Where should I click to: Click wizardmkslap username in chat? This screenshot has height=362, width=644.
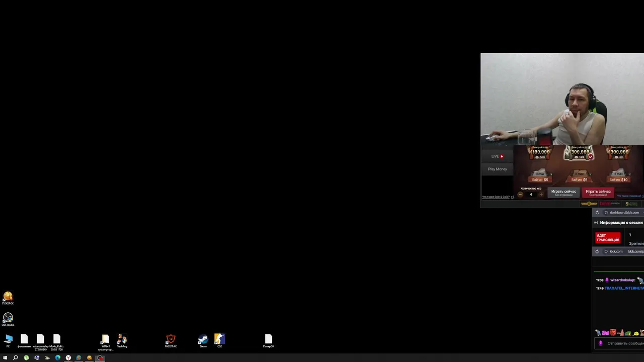[622, 280]
